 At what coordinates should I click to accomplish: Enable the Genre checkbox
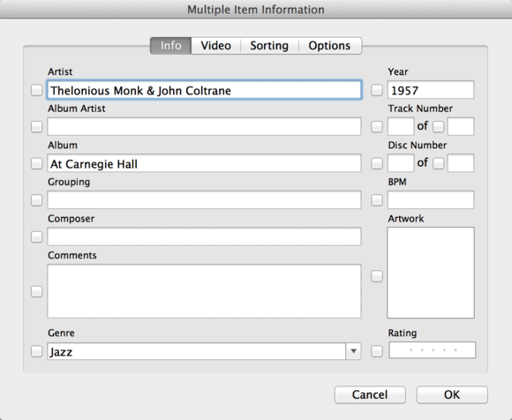click(x=36, y=351)
